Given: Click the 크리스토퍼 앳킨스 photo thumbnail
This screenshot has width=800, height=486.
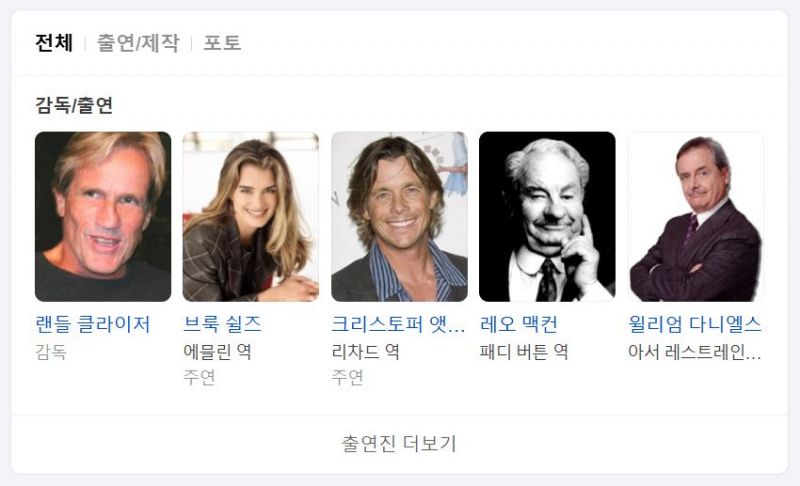Looking at the screenshot, I should pos(399,217).
